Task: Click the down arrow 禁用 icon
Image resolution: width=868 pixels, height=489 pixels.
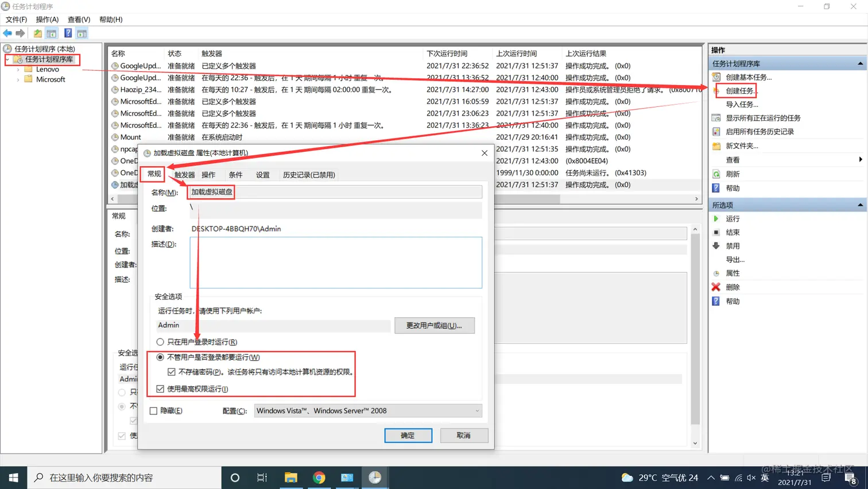Action: click(716, 246)
